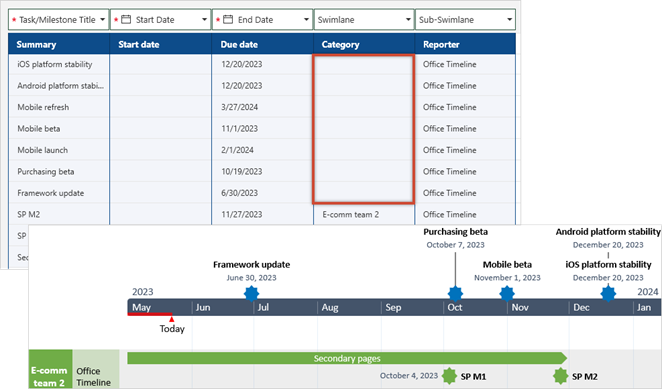Click the Mobile beta milestone label
Viewport: 662px width, 389px height.
[x=507, y=265]
